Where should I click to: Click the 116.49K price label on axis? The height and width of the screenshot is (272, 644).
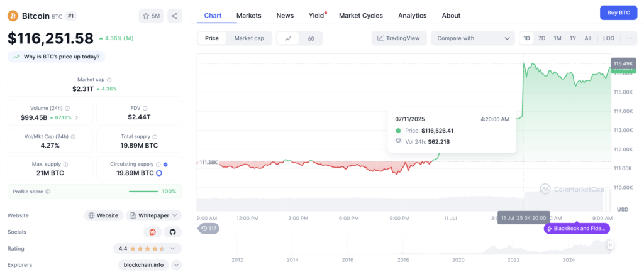point(623,63)
